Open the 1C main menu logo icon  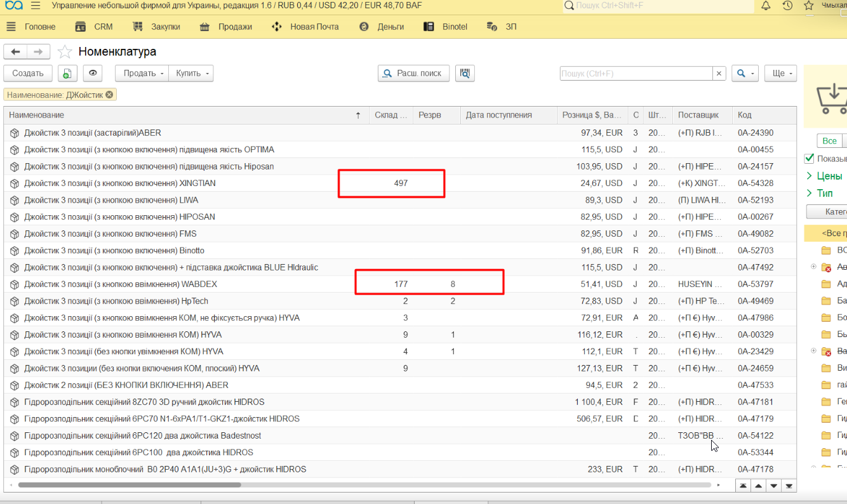(13, 6)
